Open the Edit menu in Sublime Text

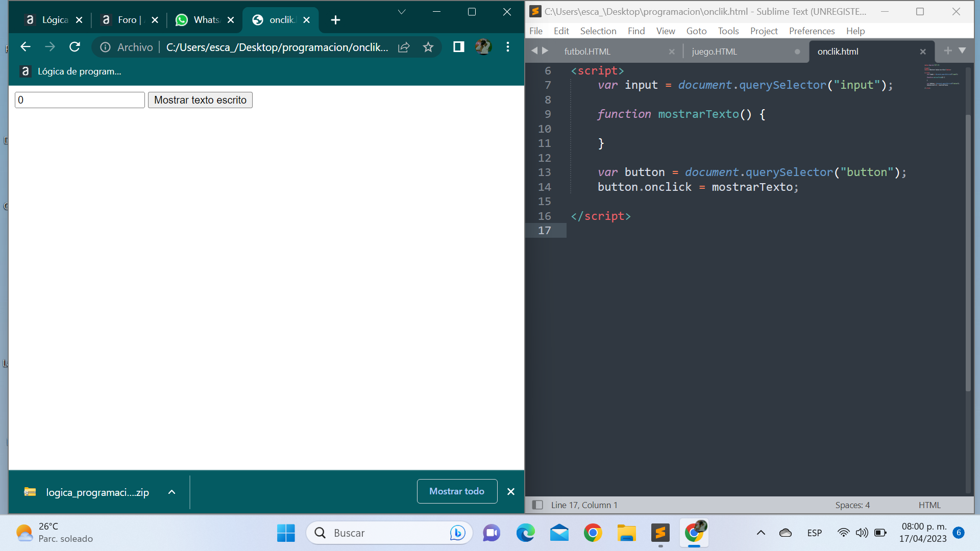(x=561, y=31)
